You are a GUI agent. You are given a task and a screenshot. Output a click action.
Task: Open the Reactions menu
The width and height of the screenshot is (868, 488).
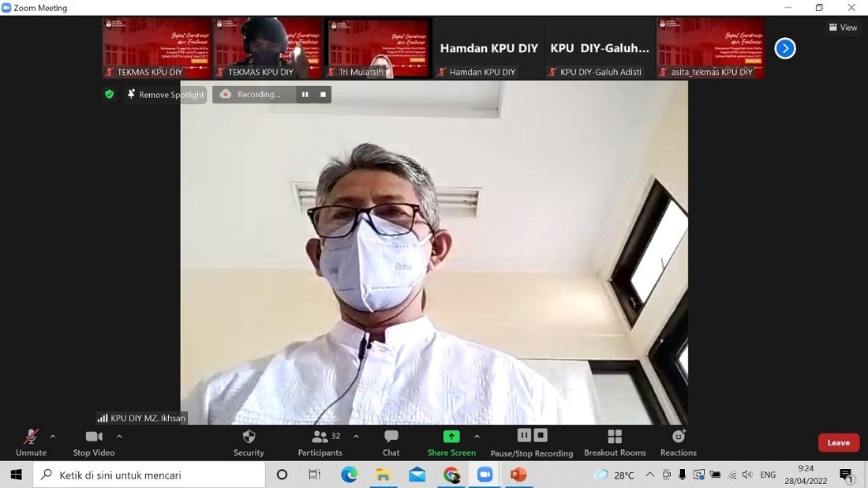click(679, 437)
